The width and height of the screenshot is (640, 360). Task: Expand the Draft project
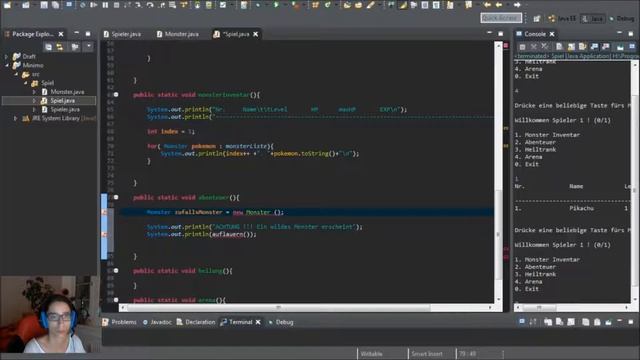click(x=6, y=56)
